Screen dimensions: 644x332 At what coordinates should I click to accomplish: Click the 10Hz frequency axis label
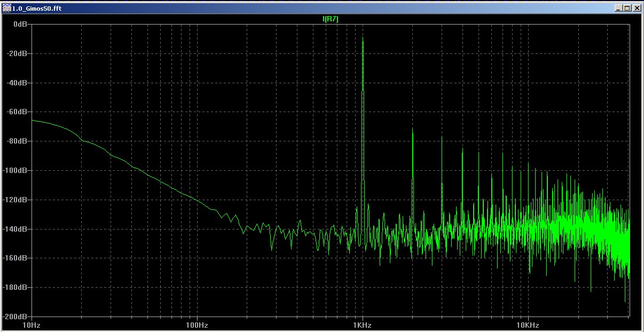click(x=32, y=325)
